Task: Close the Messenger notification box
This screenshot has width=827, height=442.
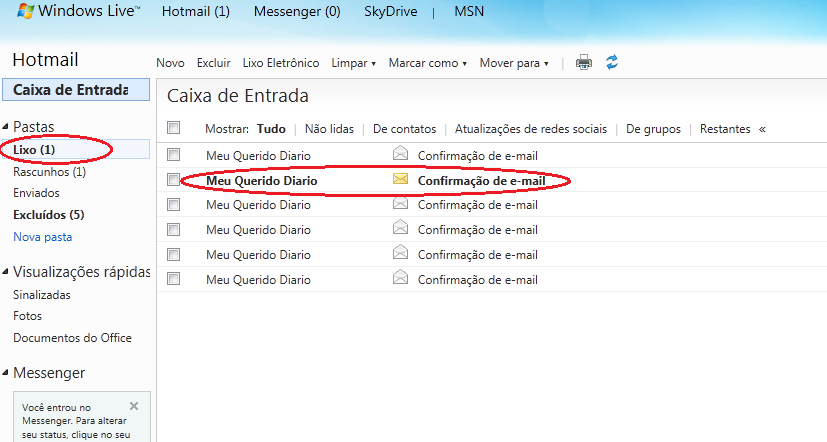Action: 134,406
